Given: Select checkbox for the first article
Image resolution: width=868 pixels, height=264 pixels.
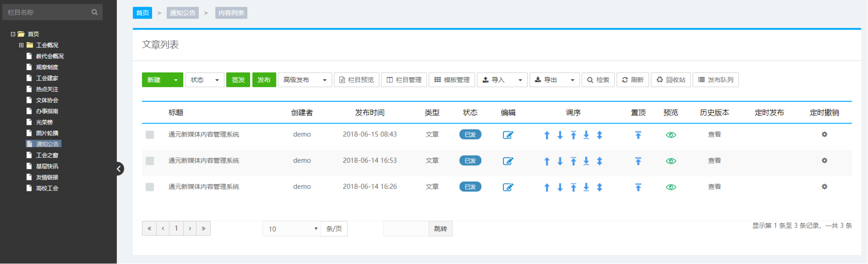Looking at the screenshot, I should 150,135.
